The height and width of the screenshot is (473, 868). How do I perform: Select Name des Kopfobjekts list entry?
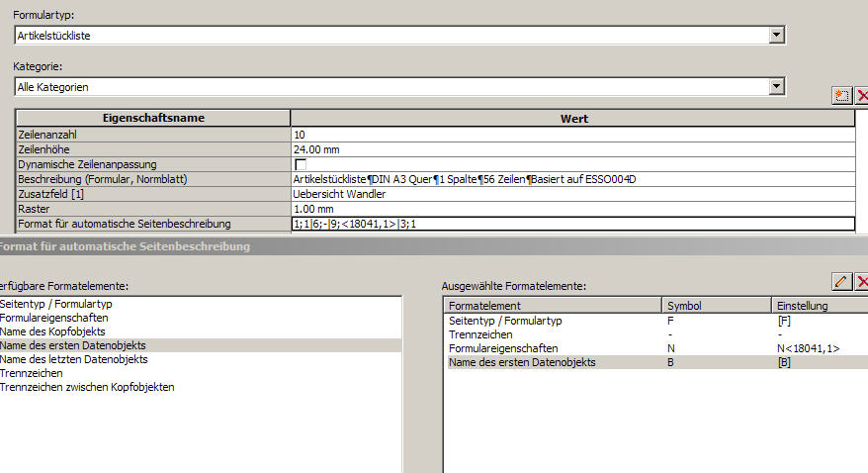[x=201, y=331]
